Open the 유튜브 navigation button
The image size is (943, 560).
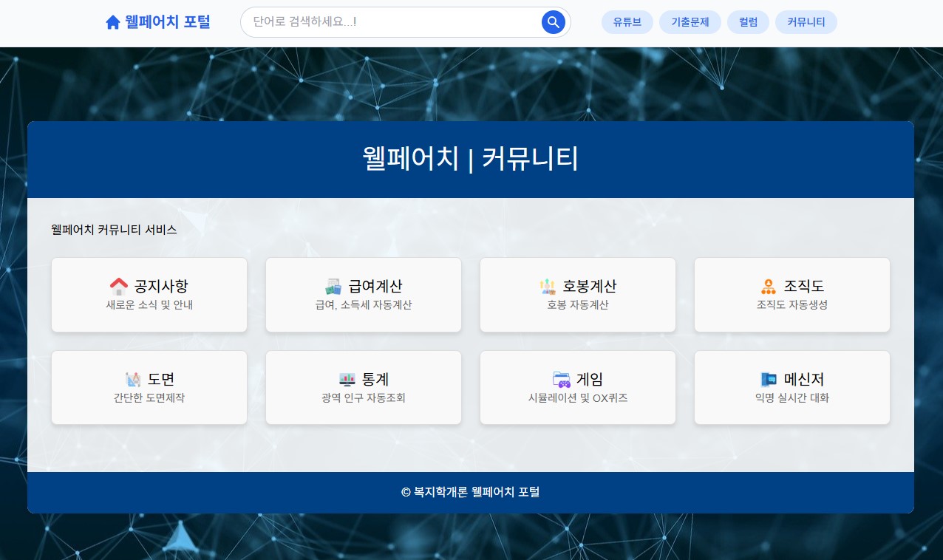coord(627,21)
